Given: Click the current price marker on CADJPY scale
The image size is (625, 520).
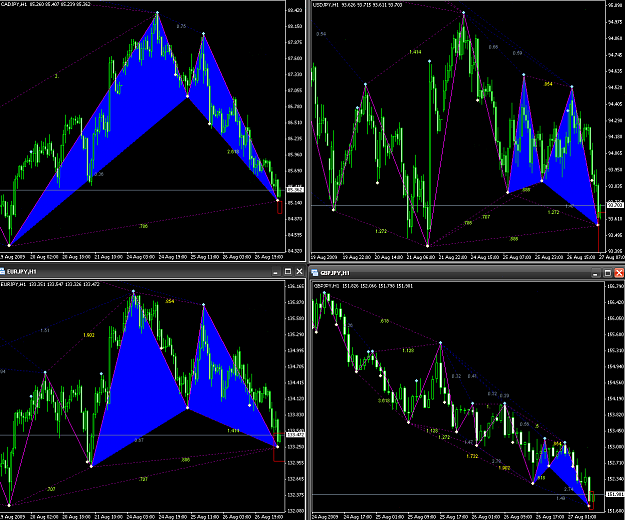Looking at the screenshot, I should click(x=295, y=190).
